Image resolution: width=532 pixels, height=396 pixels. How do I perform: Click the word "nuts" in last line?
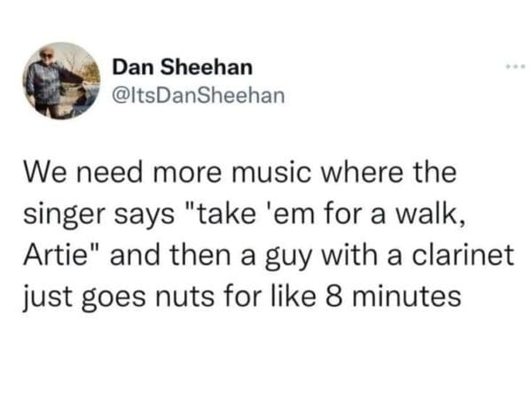click(x=184, y=296)
